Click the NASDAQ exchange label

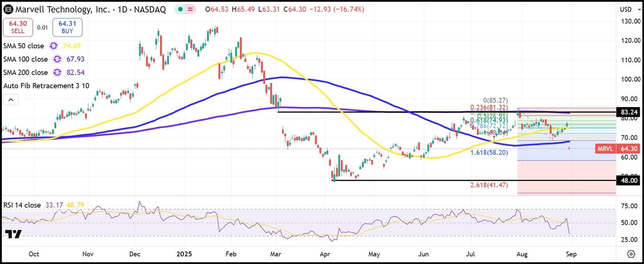coord(151,9)
